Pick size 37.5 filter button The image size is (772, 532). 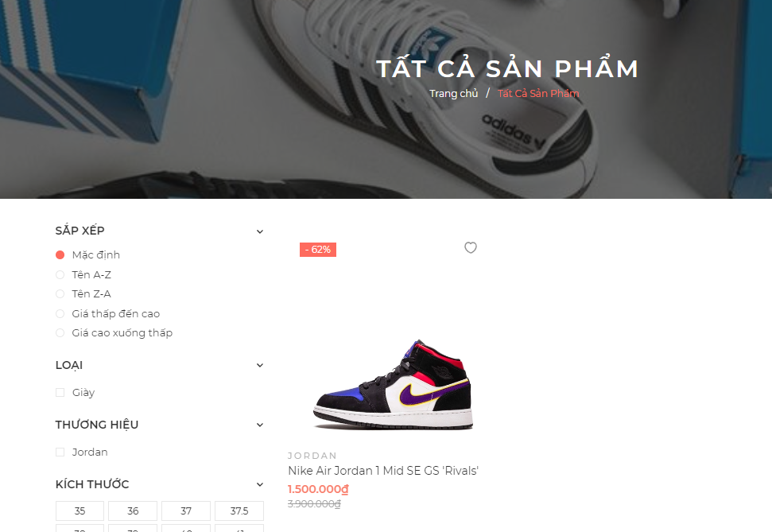click(x=239, y=511)
